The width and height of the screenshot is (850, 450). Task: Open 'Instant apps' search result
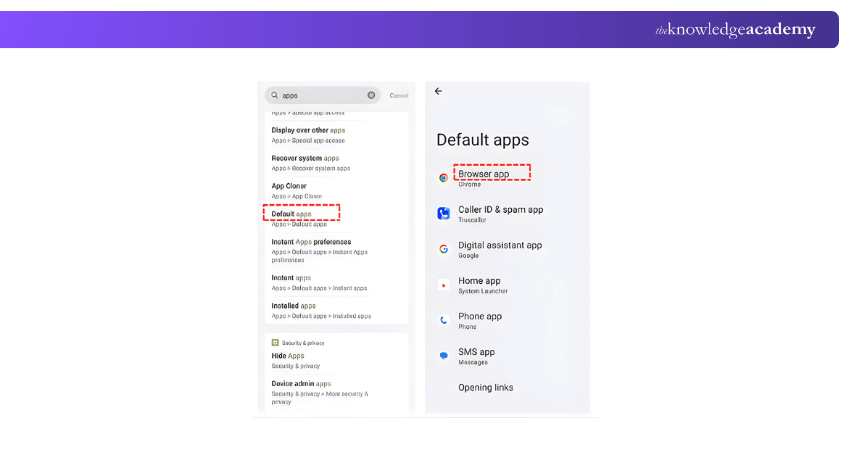tap(336, 282)
